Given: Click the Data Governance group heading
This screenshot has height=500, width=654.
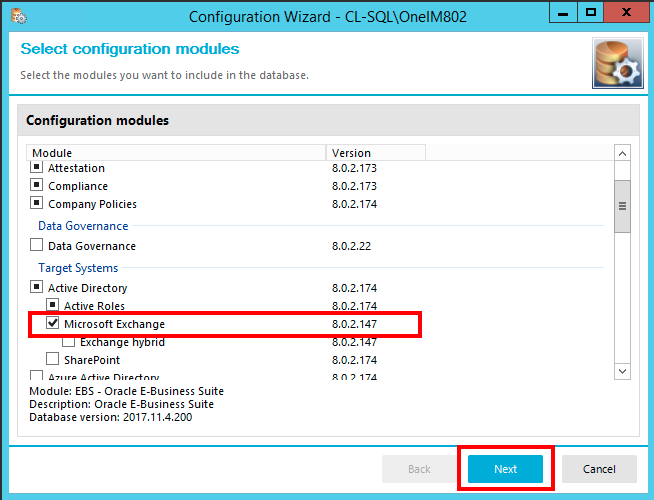Looking at the screenshot, I should pos(83,226).
